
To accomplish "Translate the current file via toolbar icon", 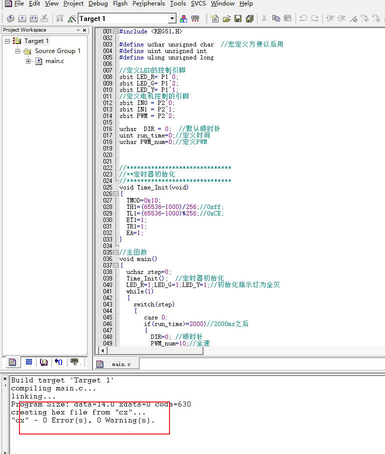I will click(x=11, y=19).
